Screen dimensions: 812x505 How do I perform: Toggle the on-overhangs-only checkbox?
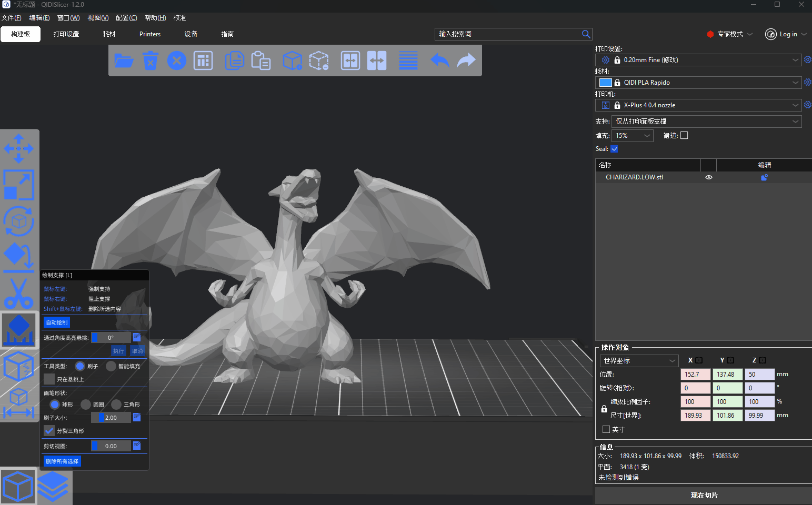pyautogui.click(x=49, y=379)
